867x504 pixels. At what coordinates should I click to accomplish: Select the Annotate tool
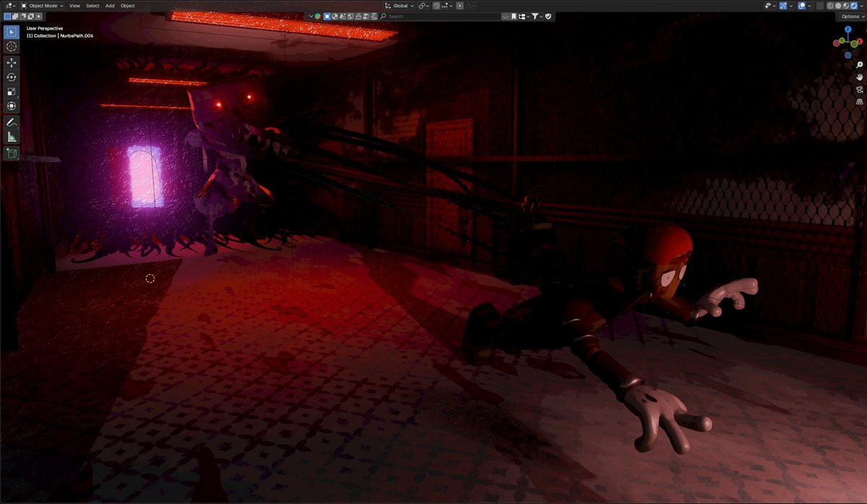[11, 121]
